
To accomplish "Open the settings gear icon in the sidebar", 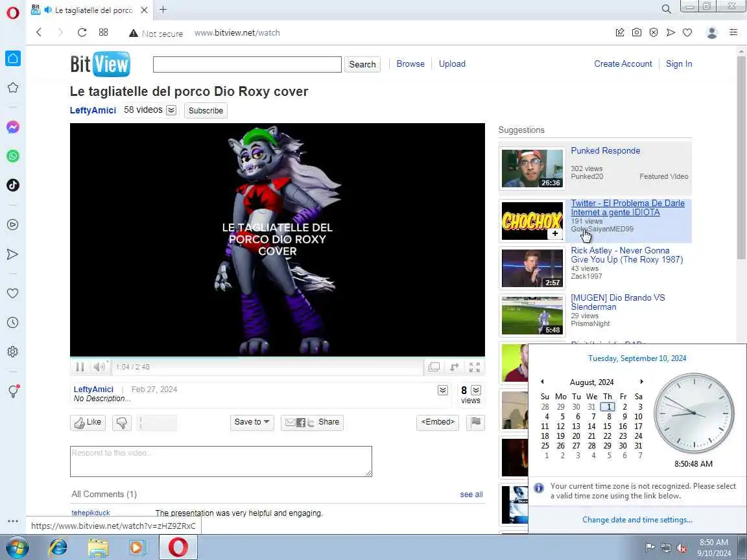I will point(13,352).
